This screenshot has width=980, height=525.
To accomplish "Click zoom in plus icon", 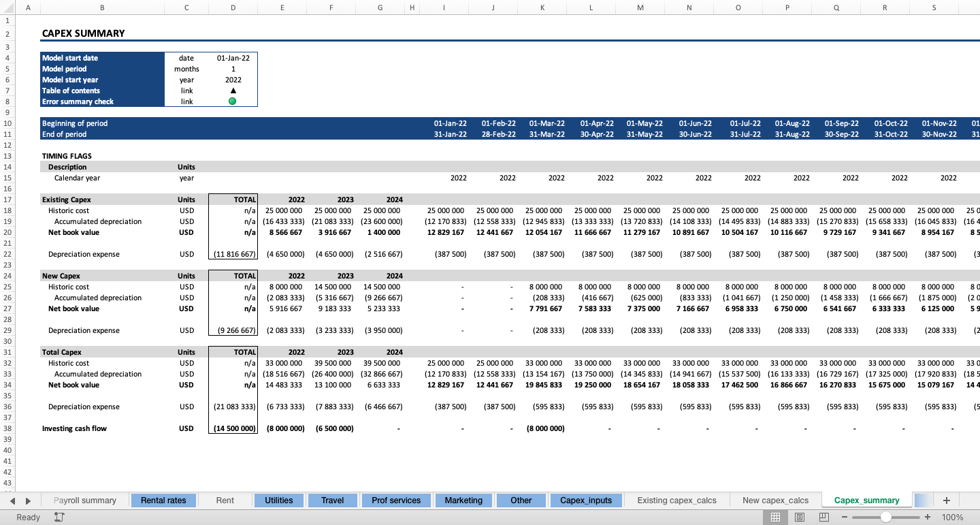I will (928, 518).
